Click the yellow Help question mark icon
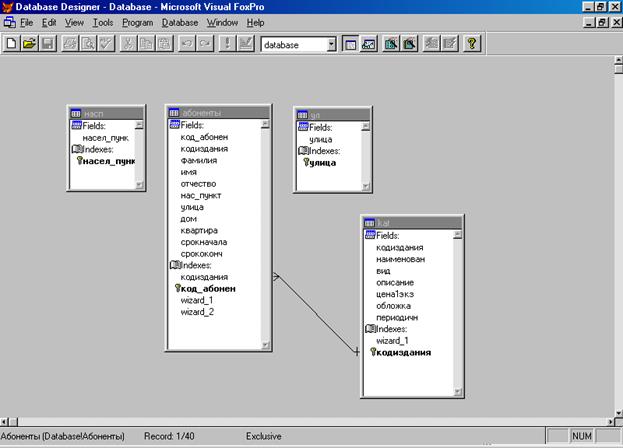The height and width of the screenshot is (448, 623). pos(471,44)
